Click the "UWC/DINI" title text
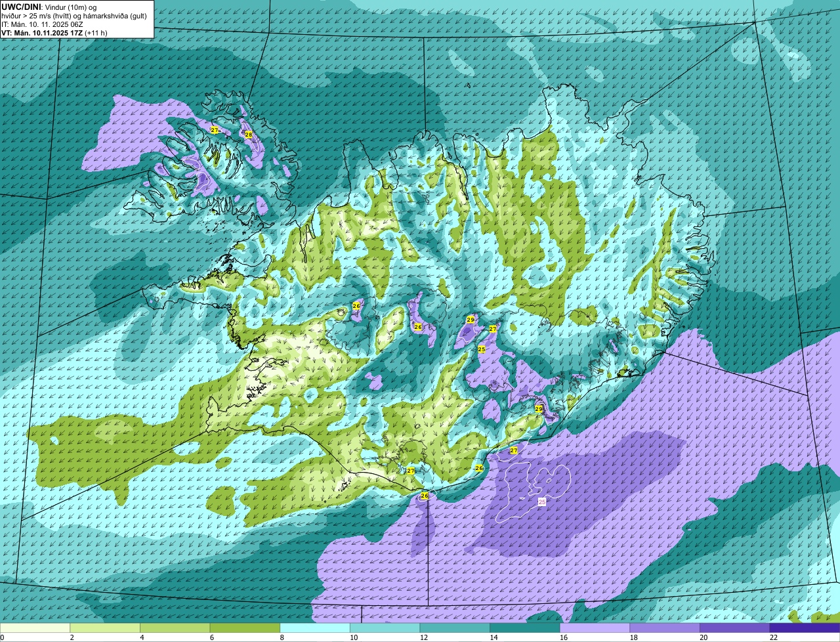This screenshot has height=642, width=840. 22,7
